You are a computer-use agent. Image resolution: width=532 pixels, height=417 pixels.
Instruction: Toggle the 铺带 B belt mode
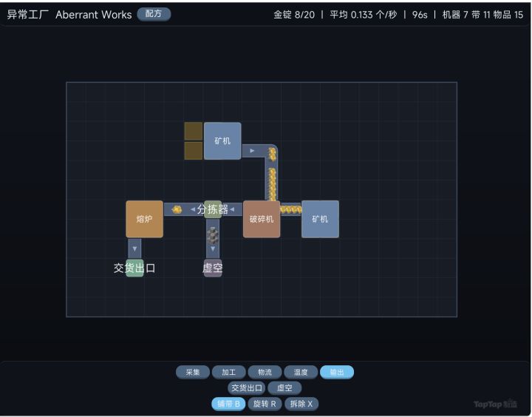click(228, 404)
